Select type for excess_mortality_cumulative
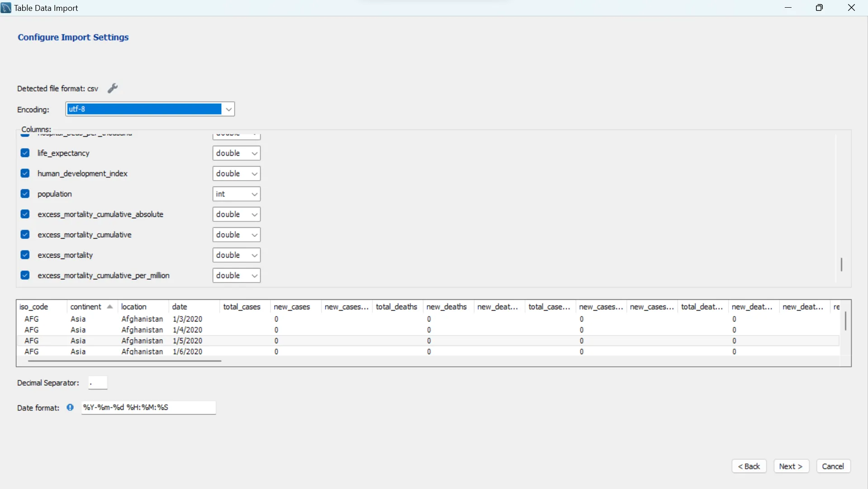868x489 pixels. 237,235
